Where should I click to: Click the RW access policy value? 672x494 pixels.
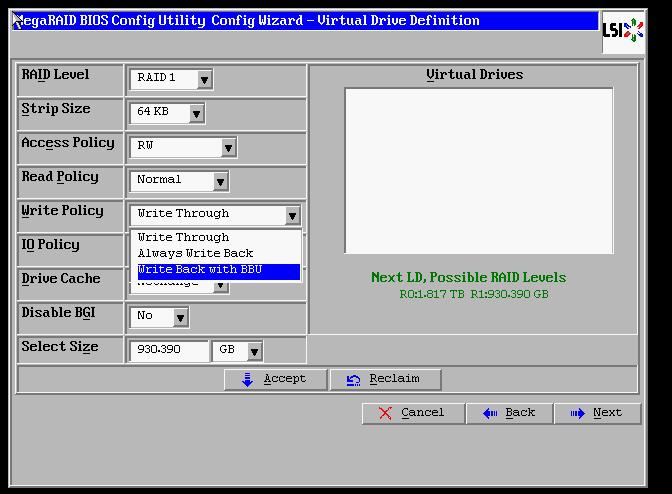(x=176, y=147)
